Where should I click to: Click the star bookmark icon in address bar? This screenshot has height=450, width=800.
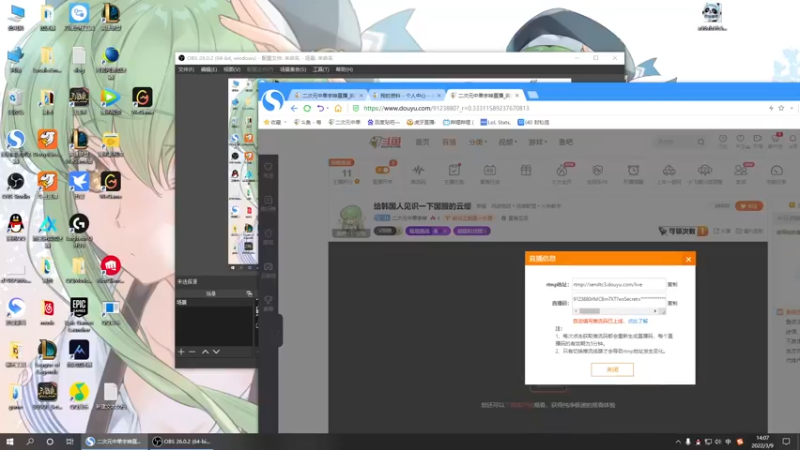tap(781, 108)
